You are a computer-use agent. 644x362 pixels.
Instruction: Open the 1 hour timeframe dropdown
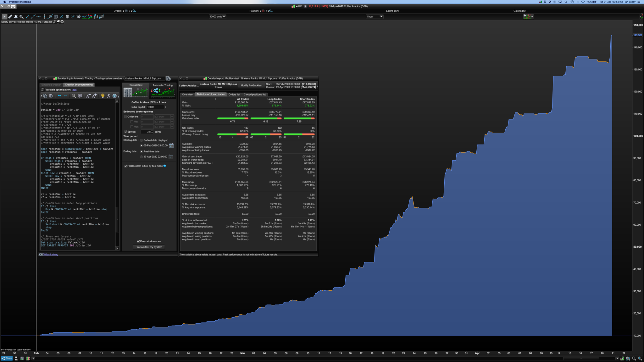click(x=374, y=17)
